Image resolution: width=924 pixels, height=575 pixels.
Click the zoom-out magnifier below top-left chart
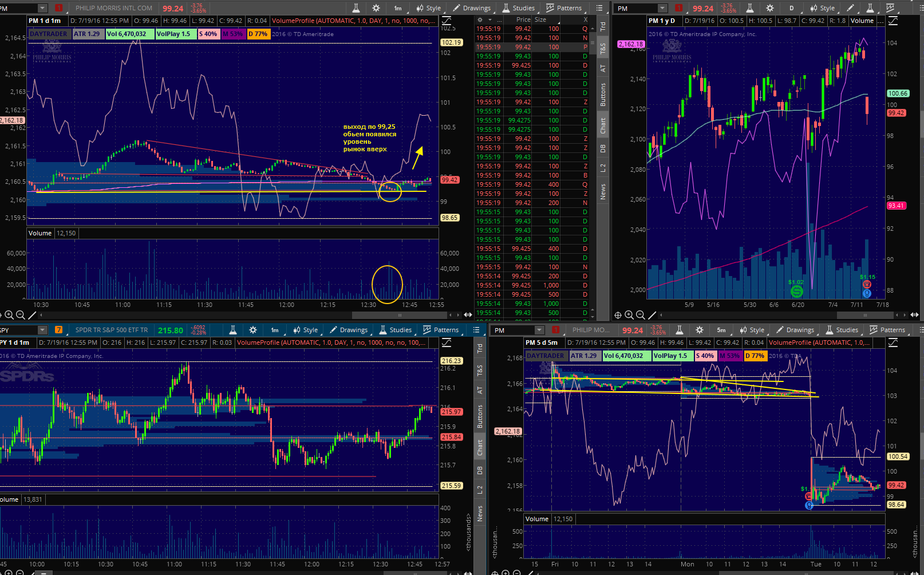tap(20, 315)
